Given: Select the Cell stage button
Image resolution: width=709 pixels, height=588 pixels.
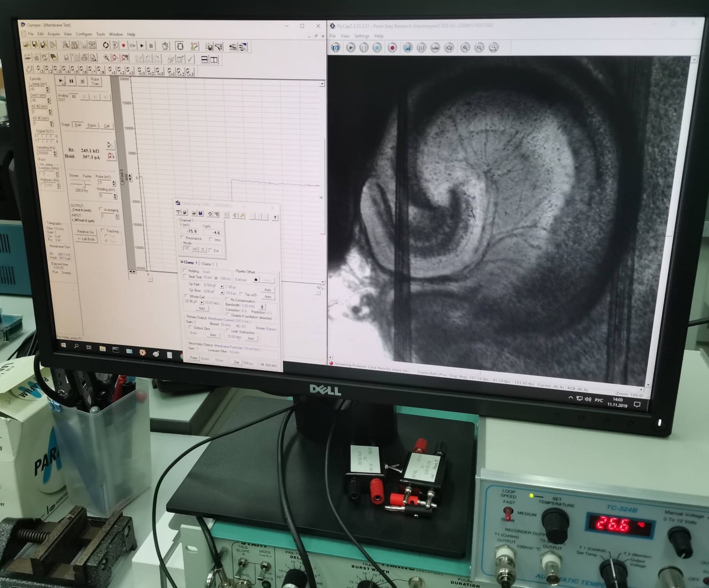Looking at the screenshot, I should pyautogui.click(x=106, y=126).
